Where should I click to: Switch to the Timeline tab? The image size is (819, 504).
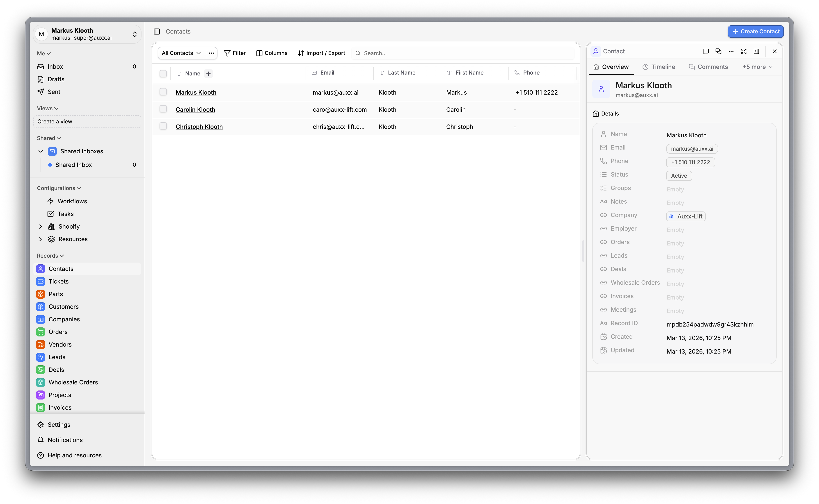click(659, 67)
